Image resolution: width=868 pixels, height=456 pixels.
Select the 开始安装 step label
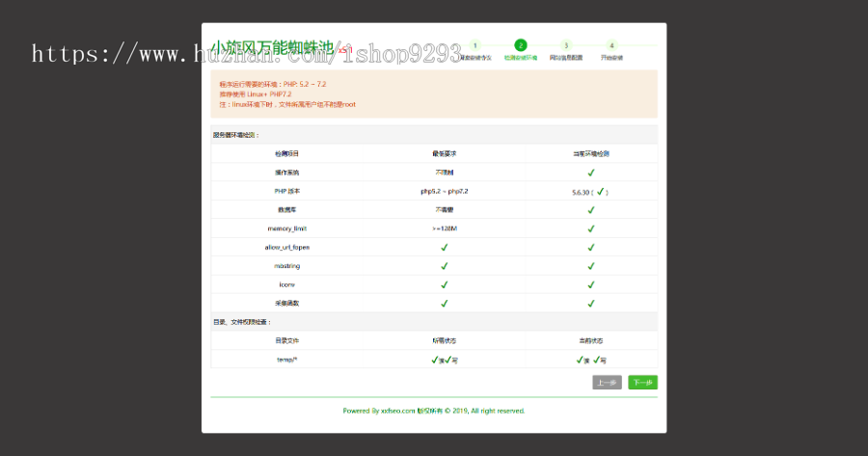tap(611, 59)
